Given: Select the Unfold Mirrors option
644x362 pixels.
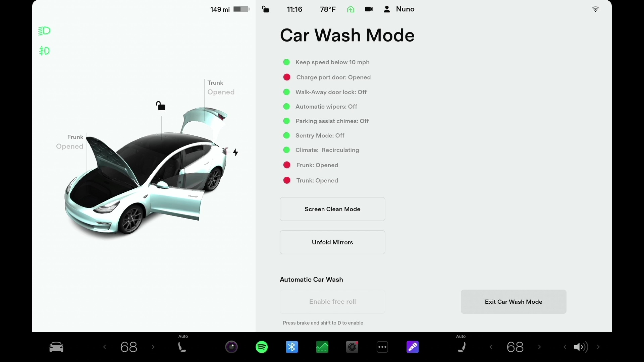Looking at the screenshot, I should tap(332, 242).
